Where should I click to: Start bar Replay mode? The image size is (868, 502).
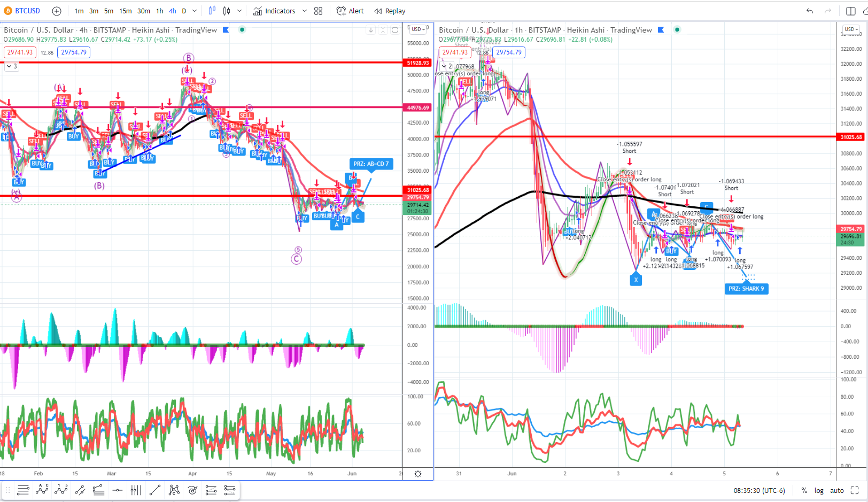(x=390, y=11)
